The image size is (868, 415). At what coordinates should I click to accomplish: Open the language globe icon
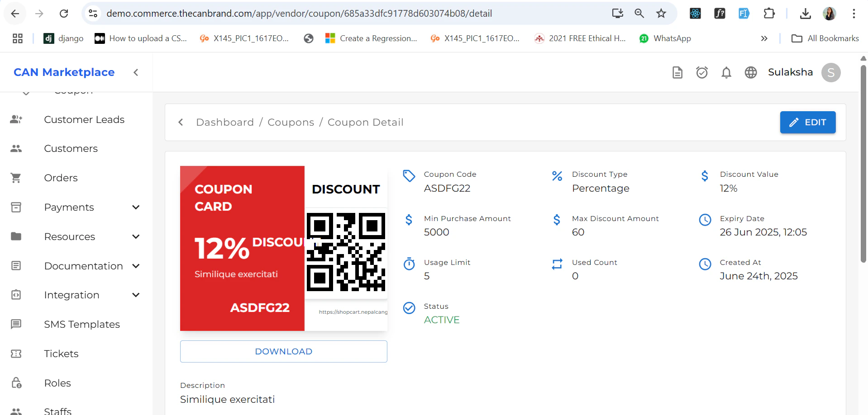751,72
